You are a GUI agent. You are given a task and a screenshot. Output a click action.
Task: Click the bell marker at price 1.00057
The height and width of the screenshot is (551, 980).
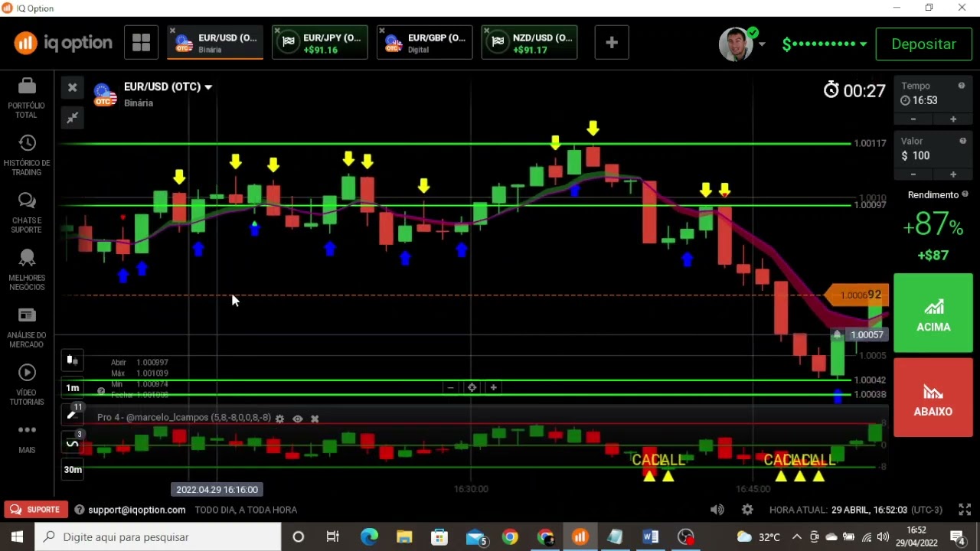point(838,334)
